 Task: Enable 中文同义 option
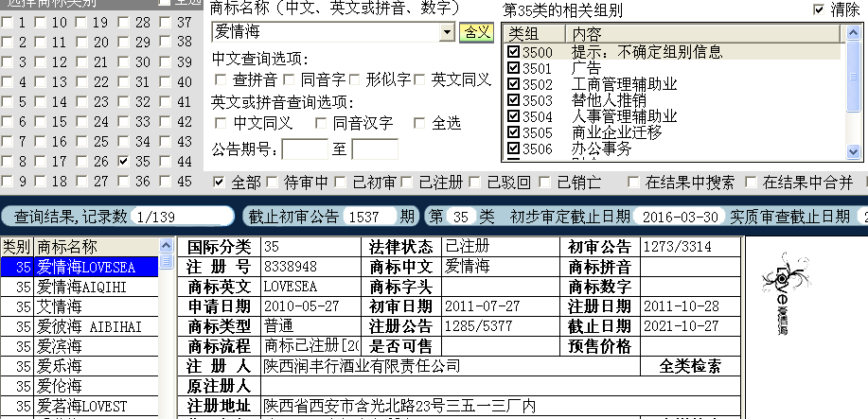[221, 123]
